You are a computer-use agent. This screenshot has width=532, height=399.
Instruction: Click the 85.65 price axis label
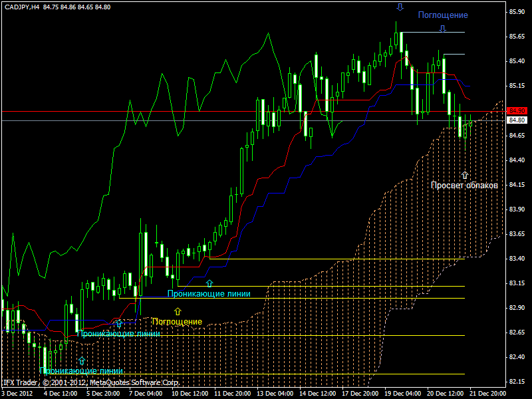pyautogui.click(x=517, y=37)
